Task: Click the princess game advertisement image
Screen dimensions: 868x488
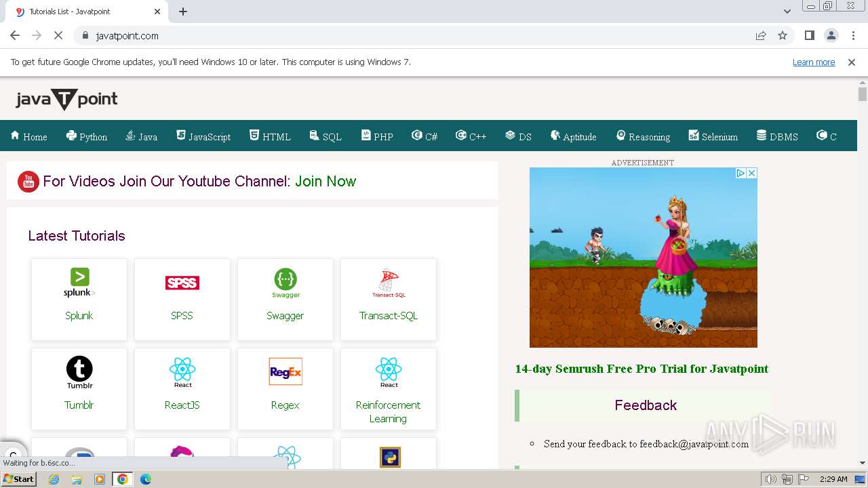Action: [643, 258]
